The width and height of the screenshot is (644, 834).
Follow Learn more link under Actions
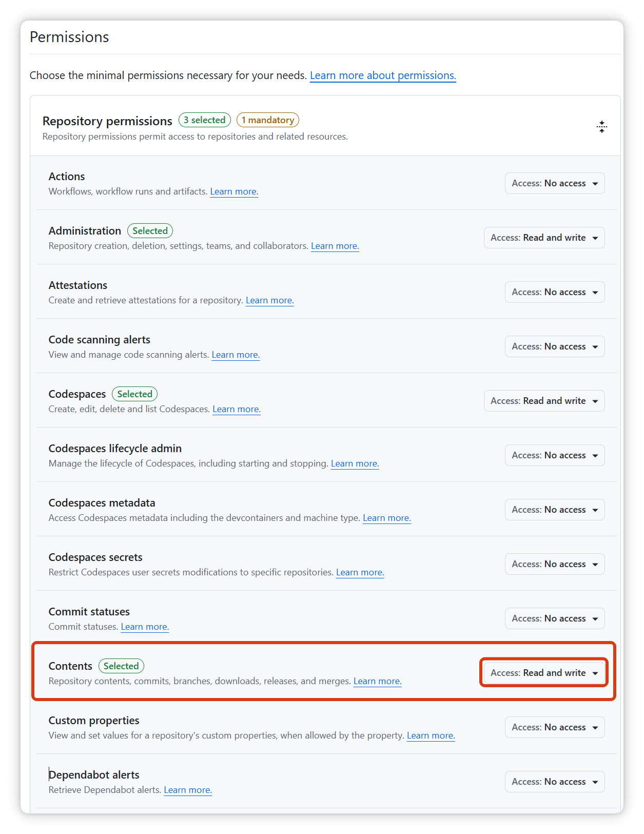(234, 191)
